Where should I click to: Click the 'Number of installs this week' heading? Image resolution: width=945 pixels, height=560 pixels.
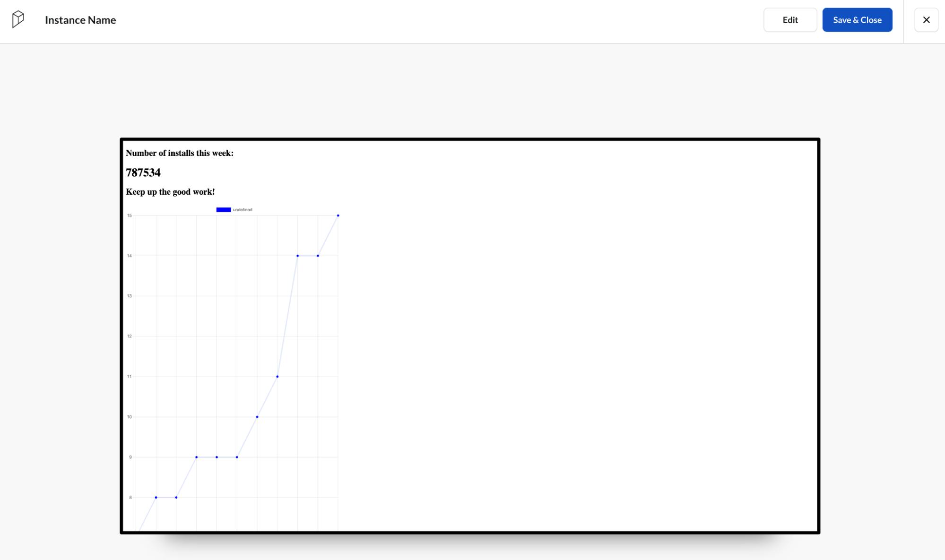180,153
